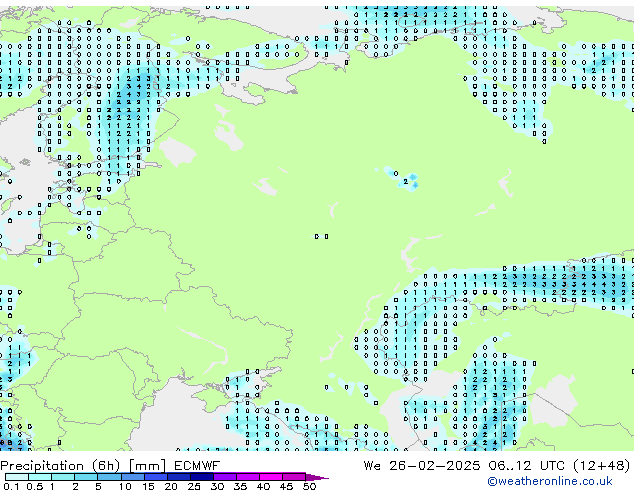Pick the 45–50 mm legend color box
The image size is (634, 490).
point(294,477)
